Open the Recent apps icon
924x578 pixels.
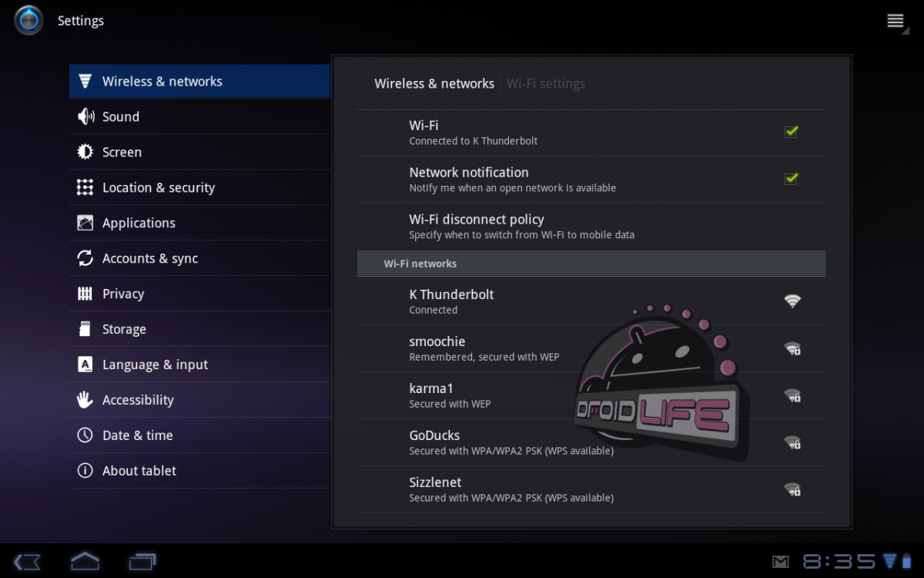tap(142, 561)
